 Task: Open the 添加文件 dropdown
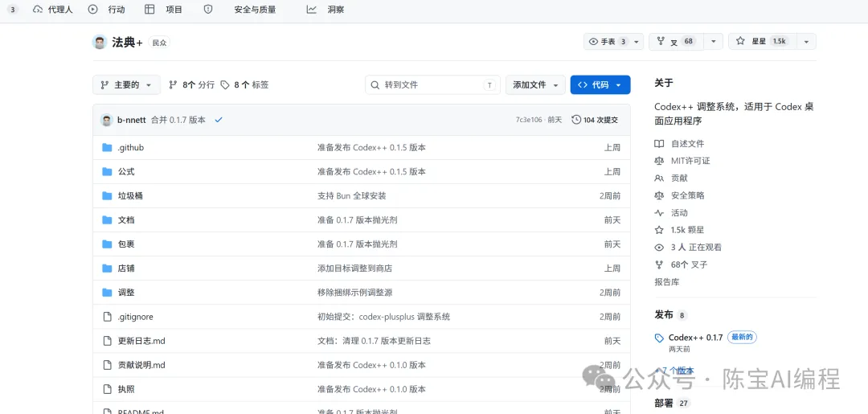535,84
